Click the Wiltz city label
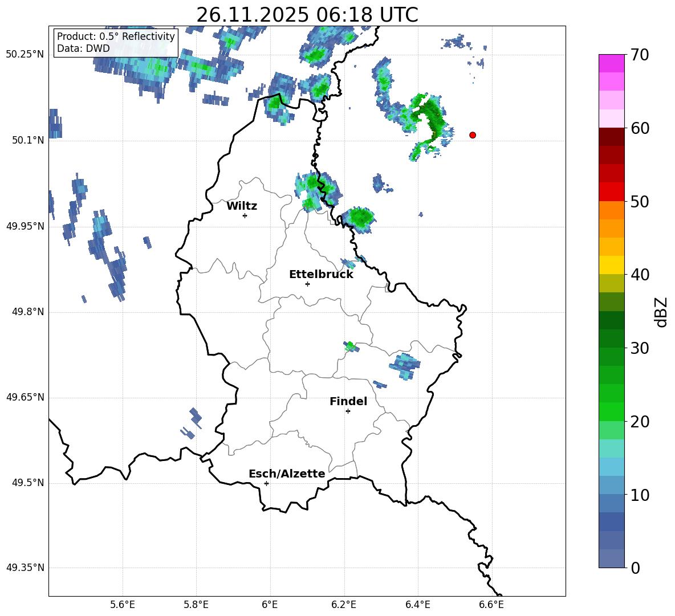 click(x=242, y=206)
